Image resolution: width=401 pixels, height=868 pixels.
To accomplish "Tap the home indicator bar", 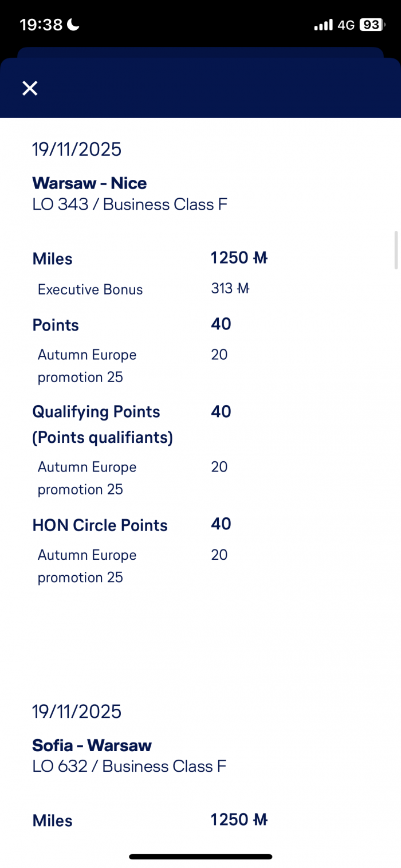I will point(200,857).
